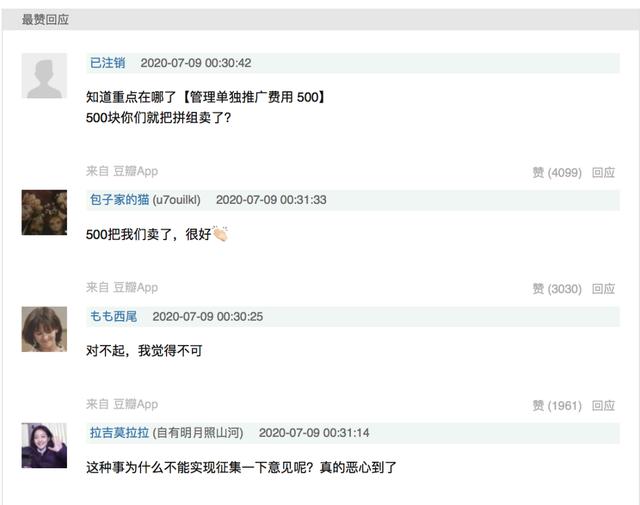Reply via 回应 beside 赞 (3030)
Viewport: 640px width, 505px height.
click(x=603, y=289)
